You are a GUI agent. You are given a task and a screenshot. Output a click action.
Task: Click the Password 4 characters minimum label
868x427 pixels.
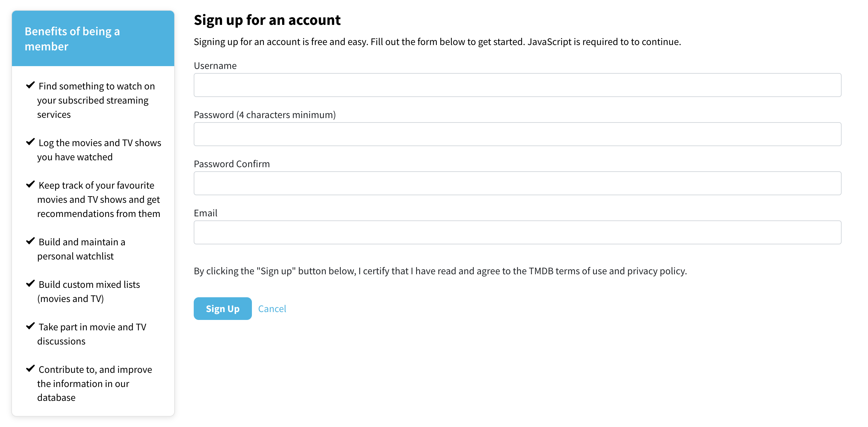click(x=264, y=115)
